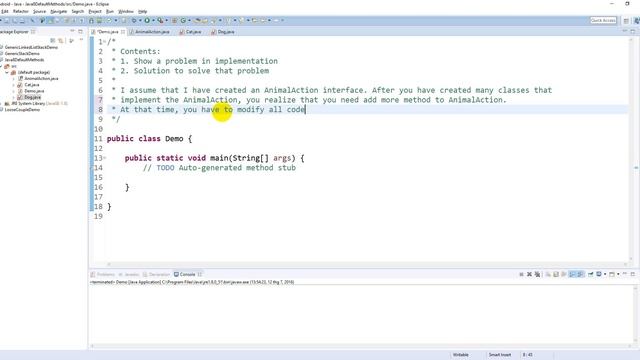
Task: Open the Window menu
Action: pyautogui.click(x=126, y=11)
